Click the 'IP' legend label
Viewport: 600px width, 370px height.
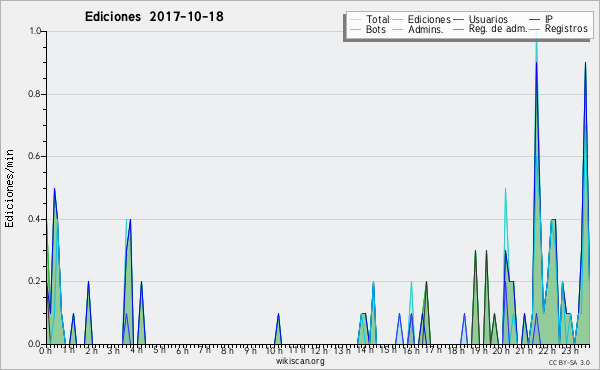point(549,19)
